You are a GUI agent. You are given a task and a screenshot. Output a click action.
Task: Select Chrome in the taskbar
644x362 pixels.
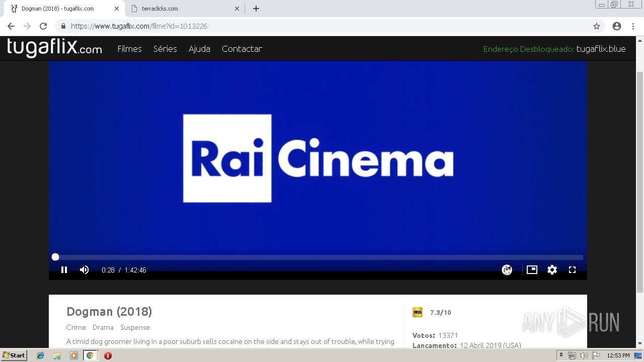coord(90,355)
